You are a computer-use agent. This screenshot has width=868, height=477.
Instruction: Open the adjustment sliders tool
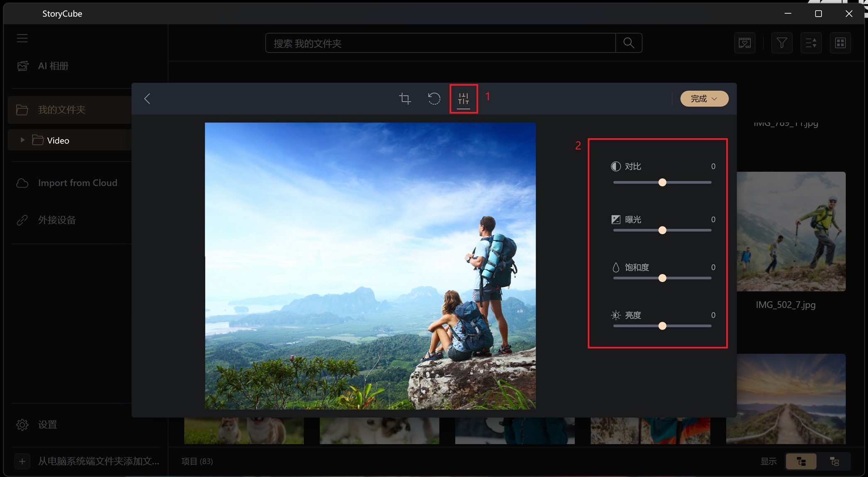(463, 98)
